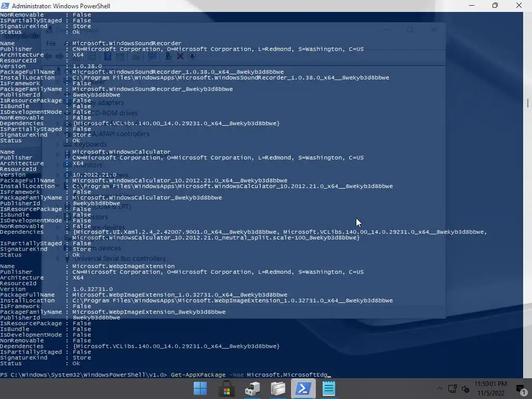Viewport: 532px width, 399px height.
Task: Open the PowerShell title bar system icon
Action: pyautogui.click(x=5, y=6)
